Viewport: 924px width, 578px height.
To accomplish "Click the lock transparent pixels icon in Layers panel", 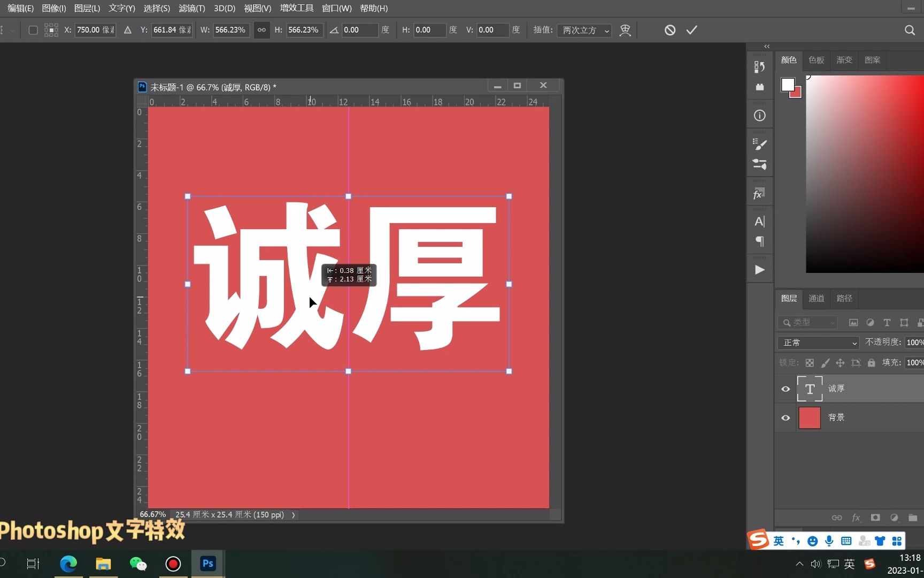I will pos(809,362).
